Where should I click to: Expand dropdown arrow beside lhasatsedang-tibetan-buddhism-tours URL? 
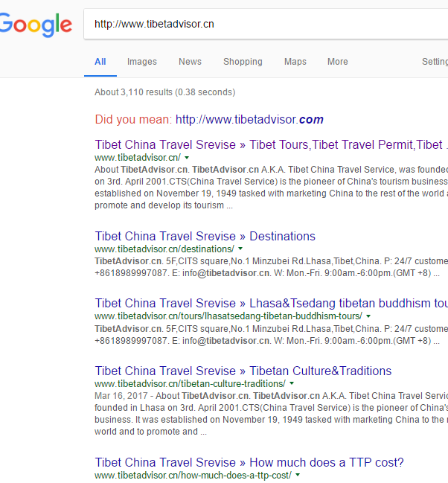[x=368, y=316]
